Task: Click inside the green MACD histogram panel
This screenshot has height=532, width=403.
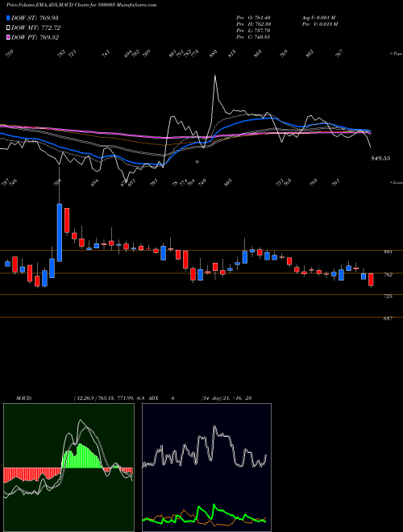Action: pos(69,468)
